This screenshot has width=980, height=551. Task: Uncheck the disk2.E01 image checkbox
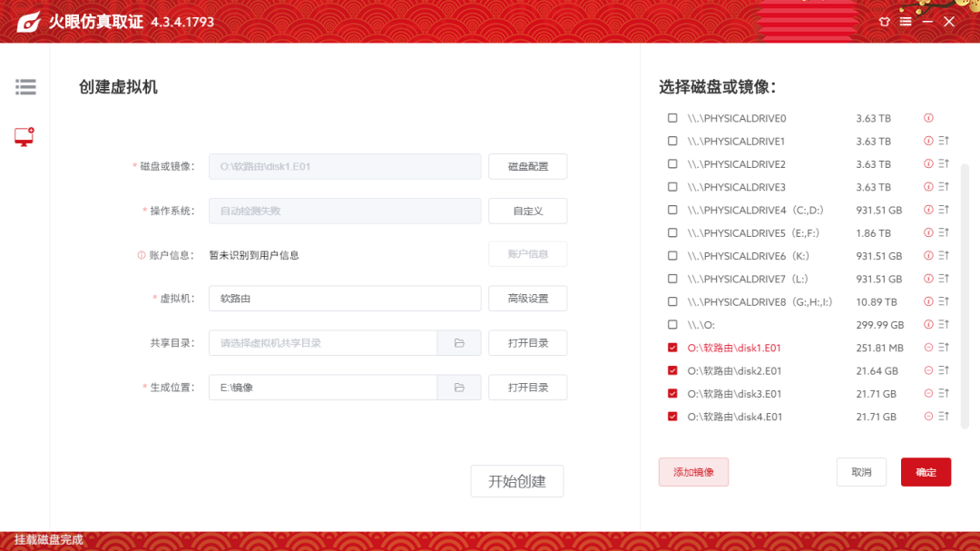tap(672, 371)
